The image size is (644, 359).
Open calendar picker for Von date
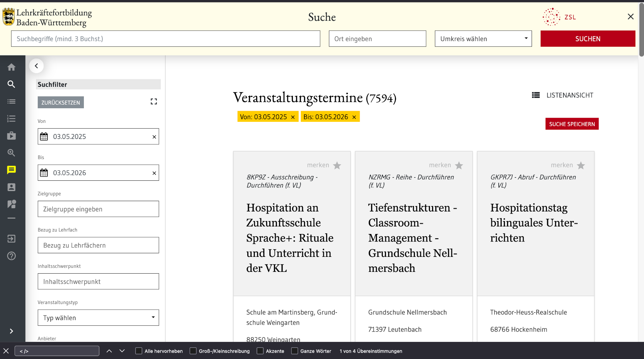[x=44, y=136]
